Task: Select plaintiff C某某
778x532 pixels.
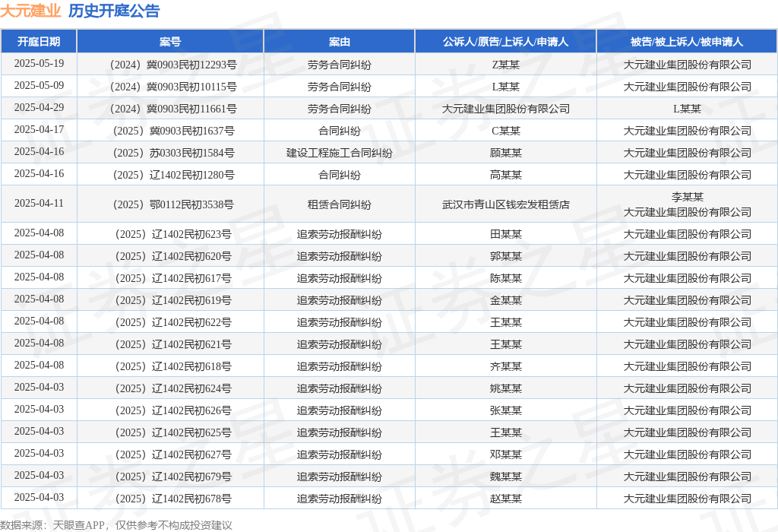Action: tap(505, 131)
